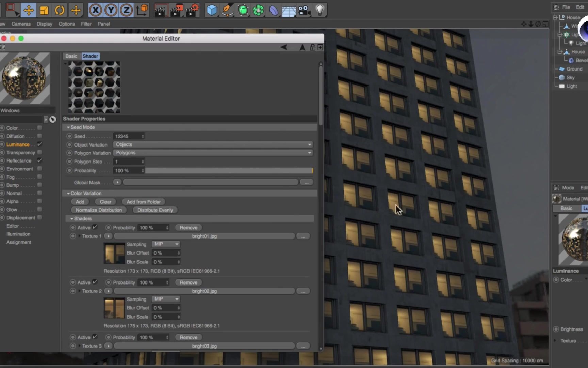Enable the Transparency channel checkbox
588x368 pixels.
39,152
